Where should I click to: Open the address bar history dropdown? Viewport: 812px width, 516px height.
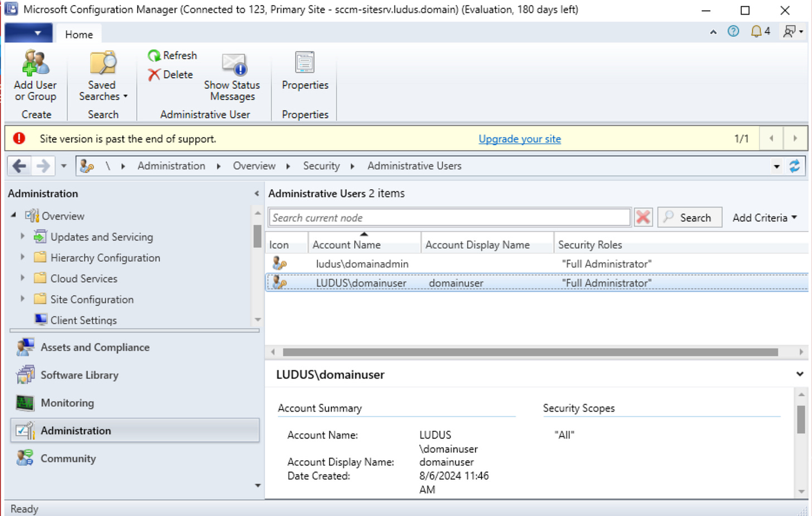pos(776,166)
